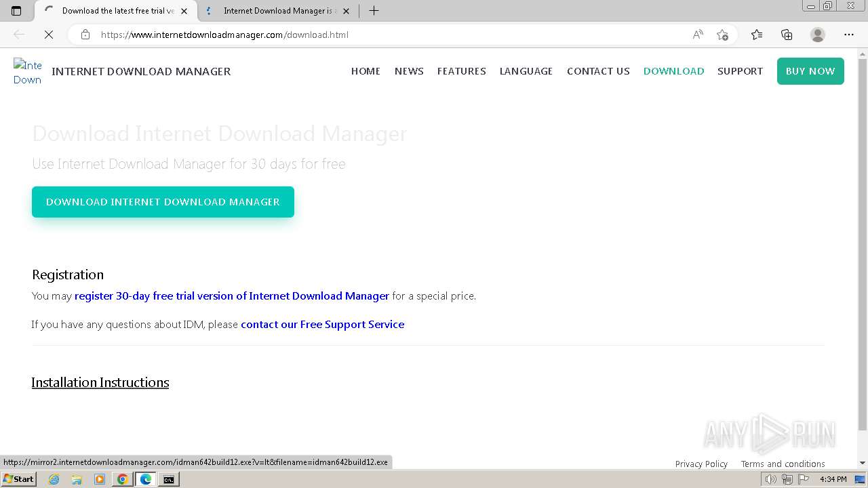Image resolution: width=868 pixels, height=488 pixels.
Task: Go to the HOME page
Action: click(x=366, y=71)
